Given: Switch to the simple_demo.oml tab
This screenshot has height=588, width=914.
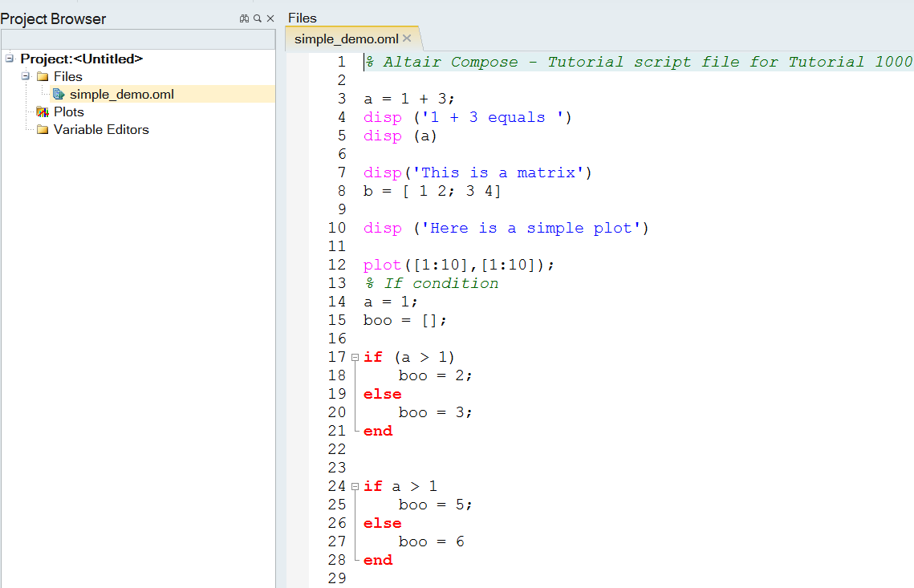Looking at the screenshot, I should point(345,39).
